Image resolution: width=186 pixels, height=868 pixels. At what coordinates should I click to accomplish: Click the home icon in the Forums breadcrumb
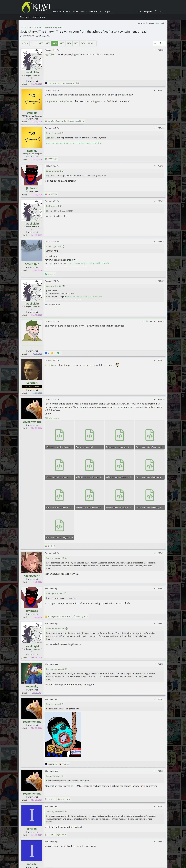coord(22,27)
